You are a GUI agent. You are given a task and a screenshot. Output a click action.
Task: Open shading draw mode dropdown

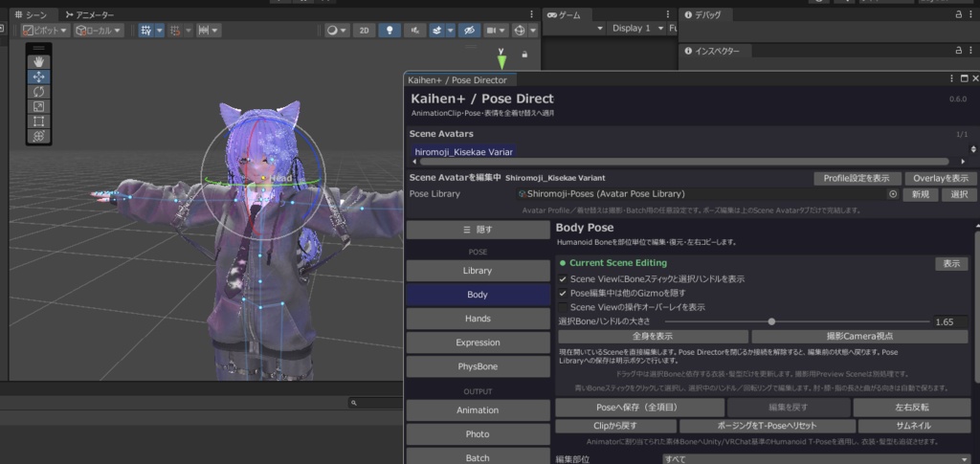pyautogui.click(x=338, y=30)
